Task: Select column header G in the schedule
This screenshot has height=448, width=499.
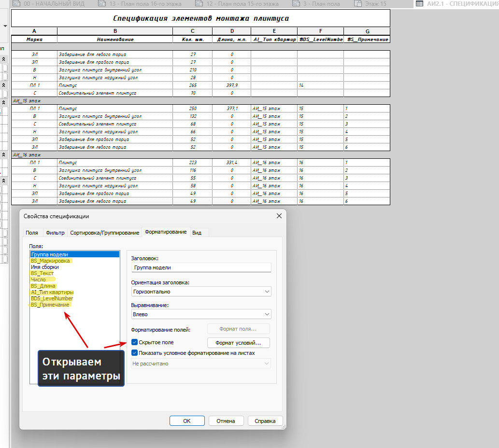Action: click(367, 31)
